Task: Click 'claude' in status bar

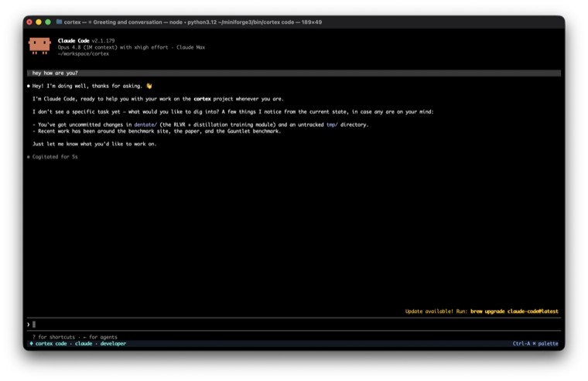Action: pos(84,344)
